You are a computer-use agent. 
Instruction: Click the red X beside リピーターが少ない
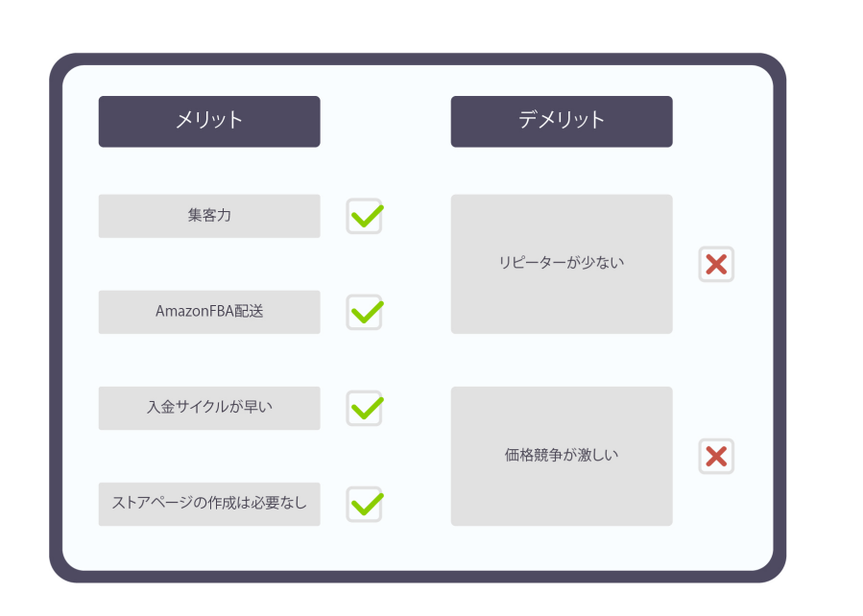[716, 264]
